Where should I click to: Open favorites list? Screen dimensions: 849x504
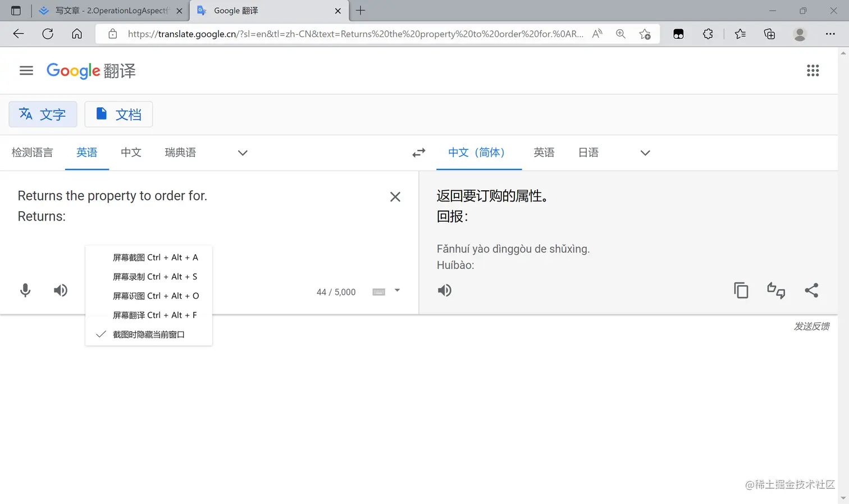(740, 34)
